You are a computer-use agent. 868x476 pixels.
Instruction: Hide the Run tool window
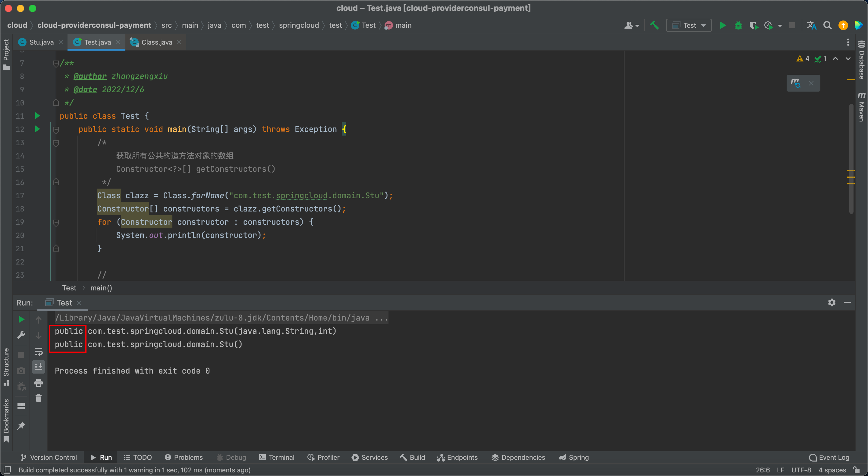pyautogui.click(x=848, y=302)
